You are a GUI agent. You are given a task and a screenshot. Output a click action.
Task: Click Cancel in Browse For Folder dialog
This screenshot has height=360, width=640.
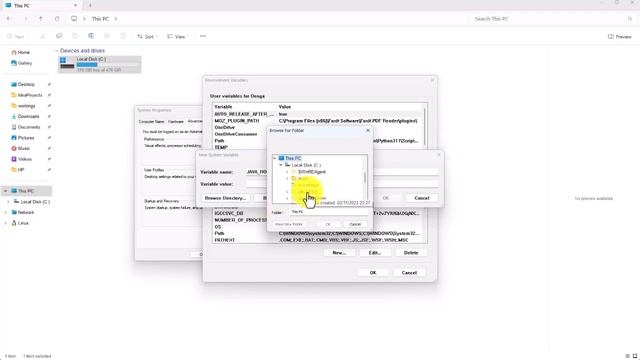click(355, 224)
